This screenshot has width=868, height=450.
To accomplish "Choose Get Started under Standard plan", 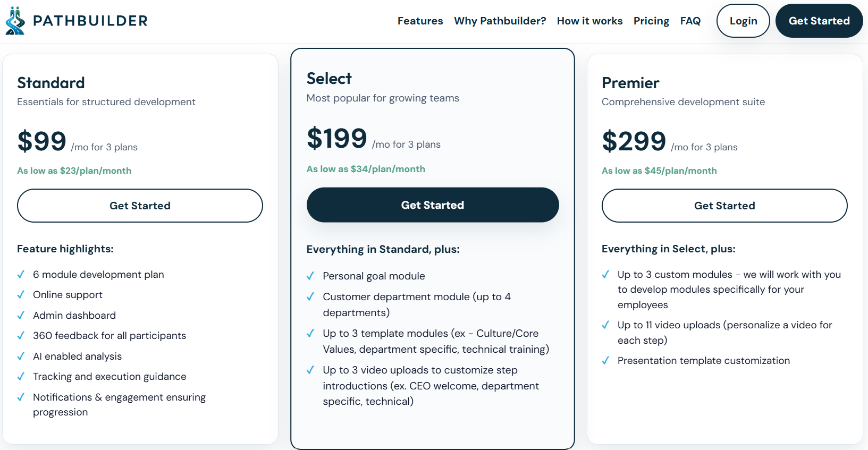I will tap(140, 206).
